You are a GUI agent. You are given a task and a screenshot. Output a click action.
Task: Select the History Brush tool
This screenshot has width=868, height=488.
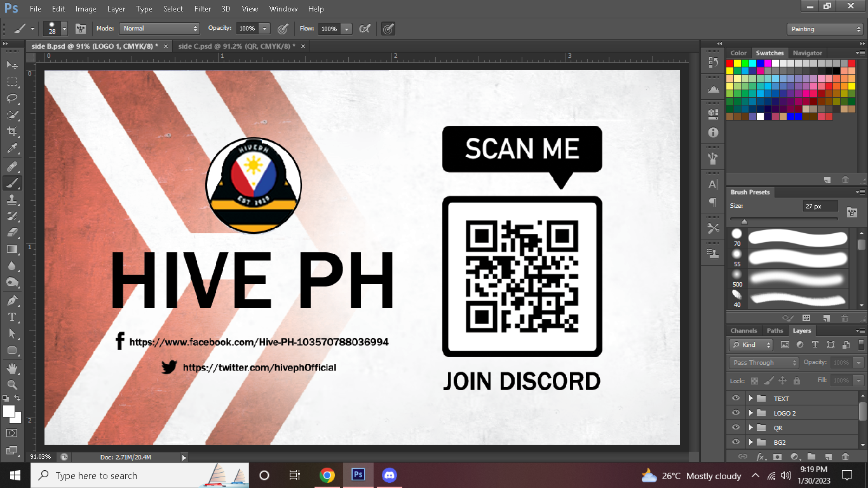point(12,216)
